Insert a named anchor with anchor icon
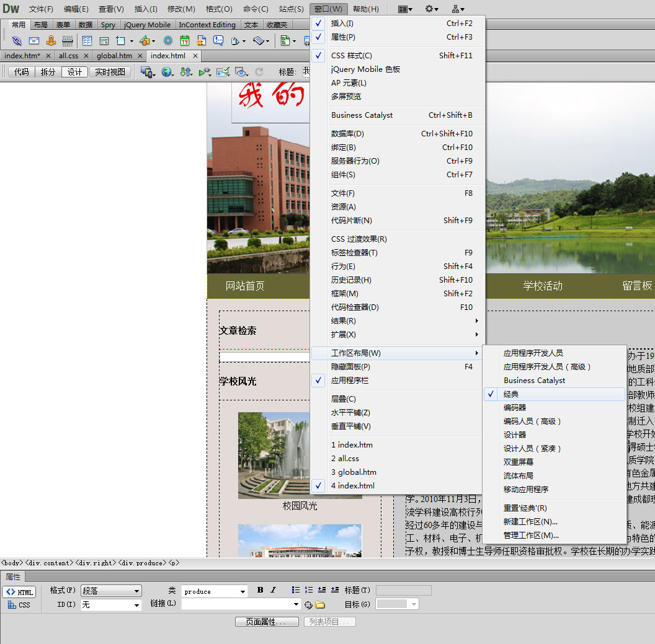The image size is (655, 644). tap(51, 41)
